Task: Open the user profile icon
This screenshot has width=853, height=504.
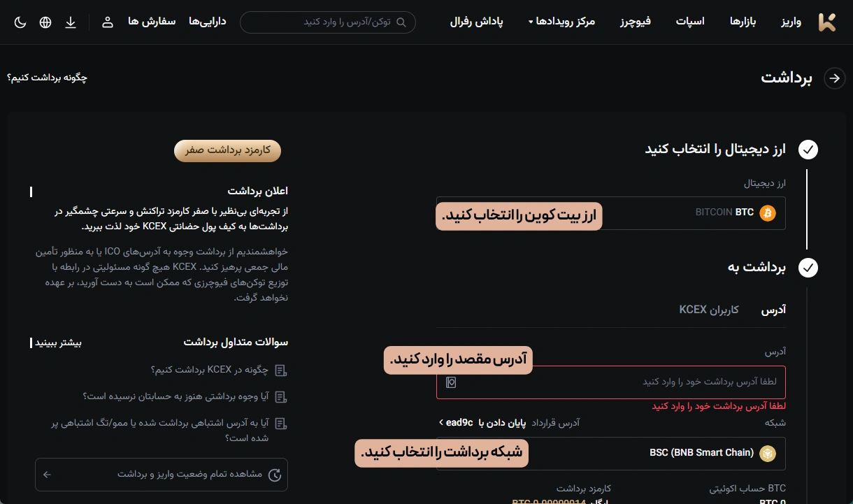Action: click(x=108, y=22)
